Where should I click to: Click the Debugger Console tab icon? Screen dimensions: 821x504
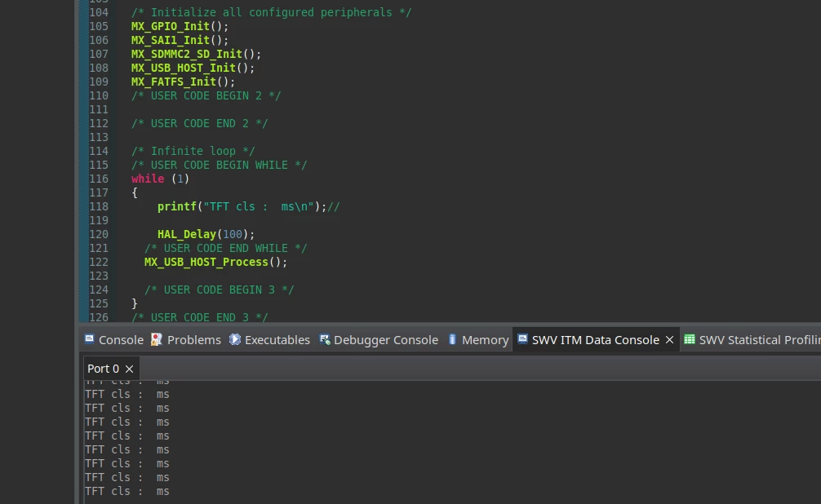pyautogui.click(x=325, y=339)
